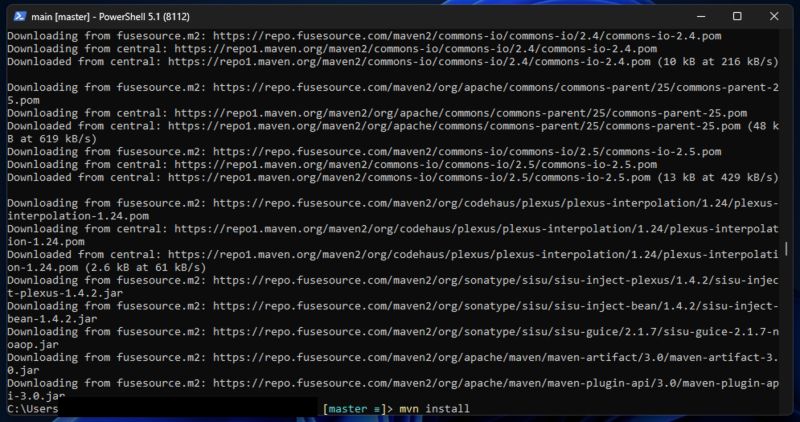The image size is (800, 422).
Task: Click the terminal vertical scrollbar thumb
Action: click(x=786, y=249)
